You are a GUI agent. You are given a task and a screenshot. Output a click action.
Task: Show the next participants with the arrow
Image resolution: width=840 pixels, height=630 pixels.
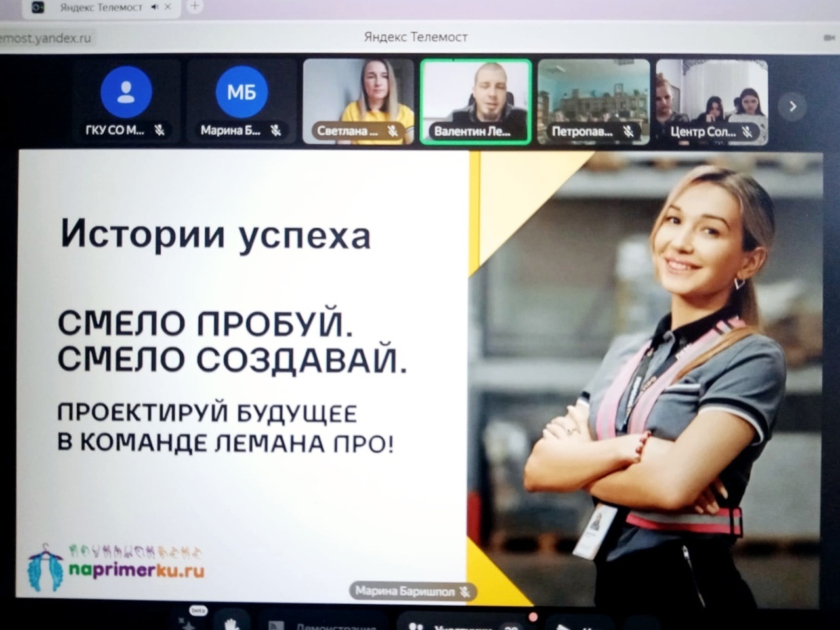click(792, 106)
